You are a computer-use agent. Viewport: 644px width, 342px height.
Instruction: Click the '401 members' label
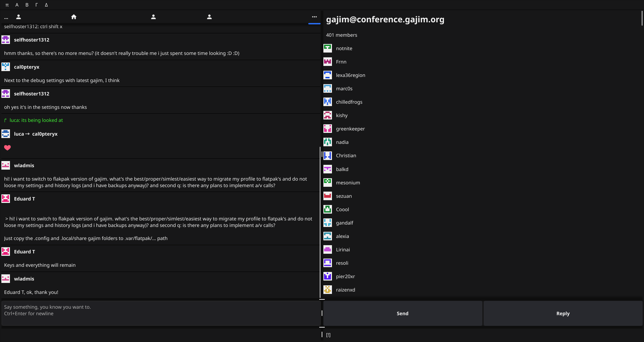342,35
